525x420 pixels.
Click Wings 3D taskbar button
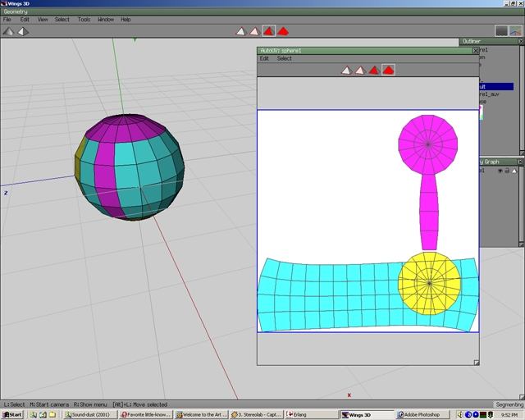[x=367, y=414]
